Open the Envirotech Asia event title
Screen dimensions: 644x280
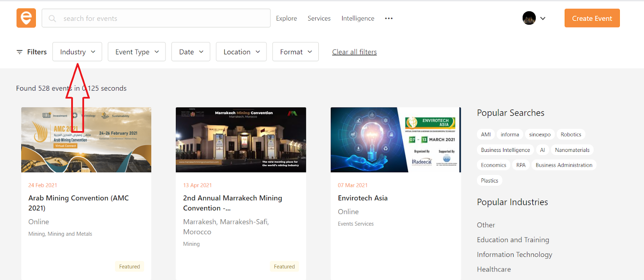click(x=363, y=198)
